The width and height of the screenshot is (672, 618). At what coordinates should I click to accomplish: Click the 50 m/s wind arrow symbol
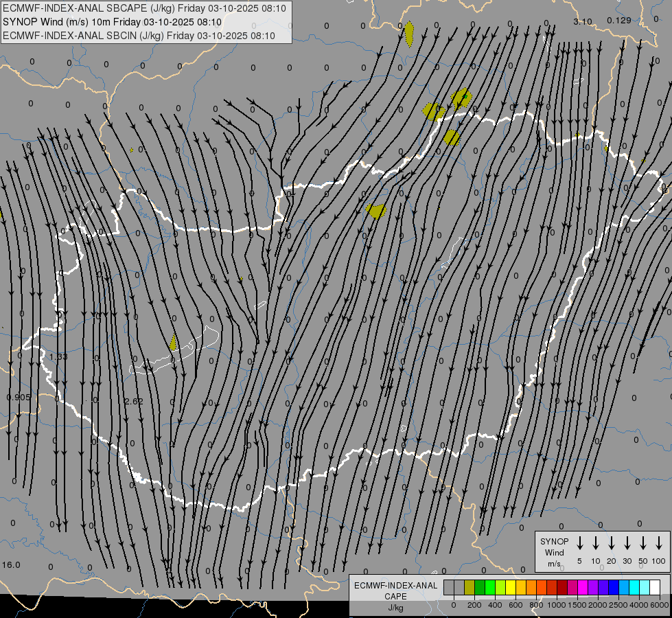[643, 543]
